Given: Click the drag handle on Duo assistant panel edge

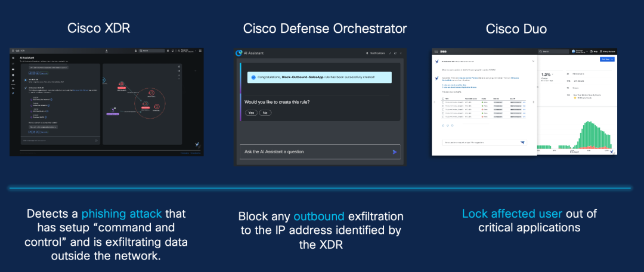Looking at the screenshot, I should pos(534,102).
